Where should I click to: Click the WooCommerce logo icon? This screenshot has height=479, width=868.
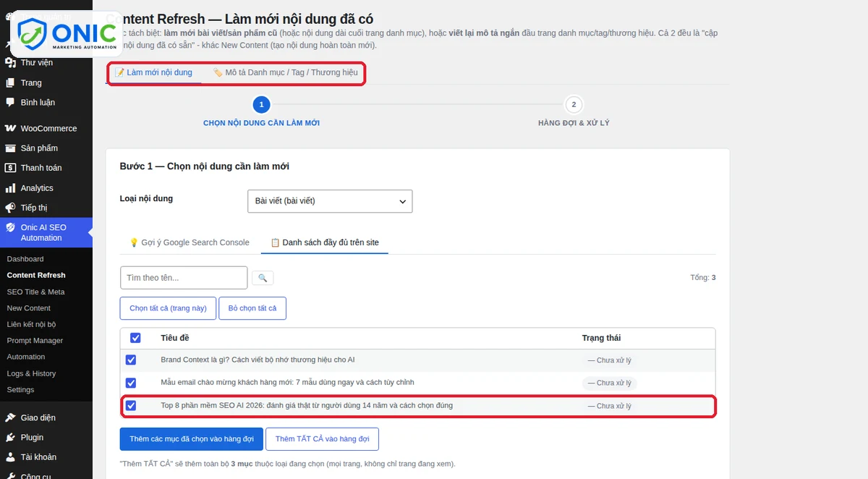coord(10,128)
